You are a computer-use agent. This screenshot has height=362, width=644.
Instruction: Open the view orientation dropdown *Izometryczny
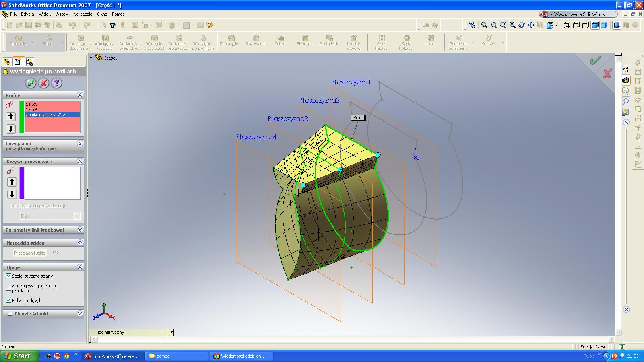click(x=171, y=332)
